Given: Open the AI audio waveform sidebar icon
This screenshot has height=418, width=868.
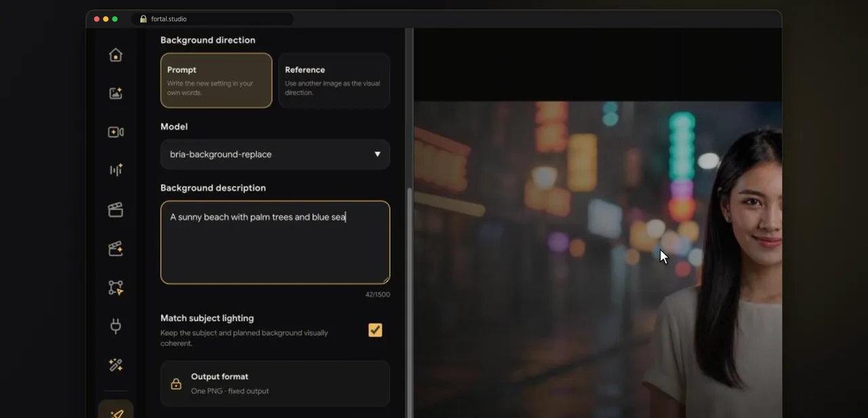Looking at the screenshot, I should click(x=116, y=170).
